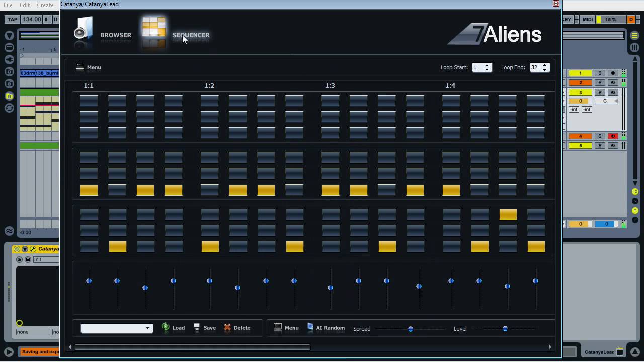Load the selected pattern preset
The height and width of the screenshot is (362, 644).
tap(174, 328)
